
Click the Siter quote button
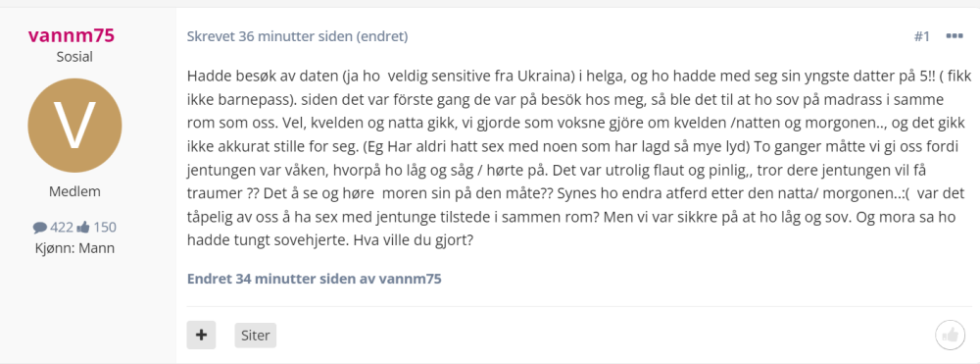tap(256, 336)
